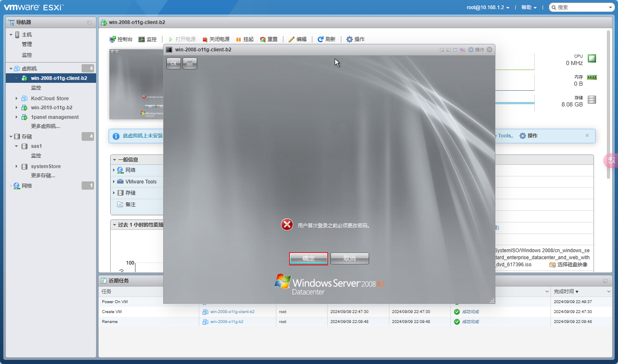Click the 存储 storage disk icon in resource summary
The height and width of the screenshot is (364, 618).
click(x=592, y=99)
